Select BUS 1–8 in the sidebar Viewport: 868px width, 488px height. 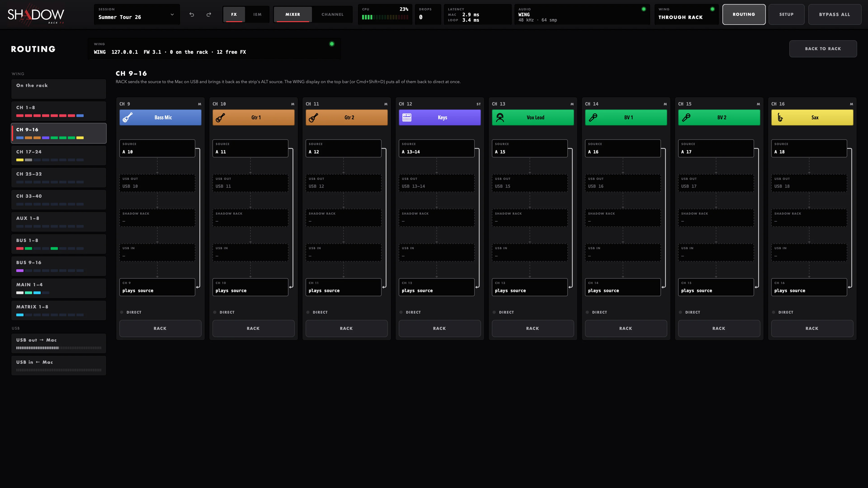[59, 244]
